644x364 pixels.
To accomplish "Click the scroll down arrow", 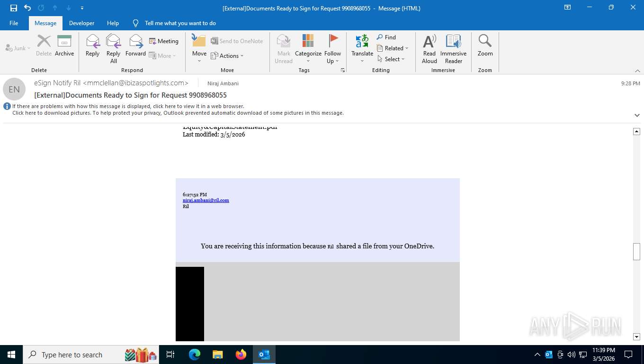I will click(x=637, y=337).
